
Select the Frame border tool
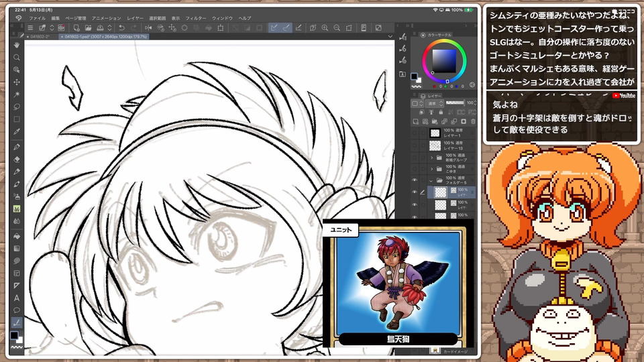pyautogui.click(x=16, y=273)
